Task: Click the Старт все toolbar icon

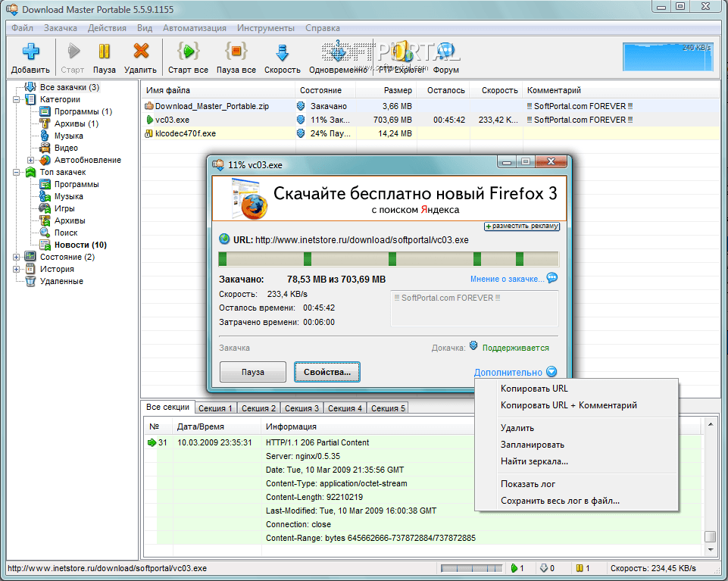Action: click(188, 51)
